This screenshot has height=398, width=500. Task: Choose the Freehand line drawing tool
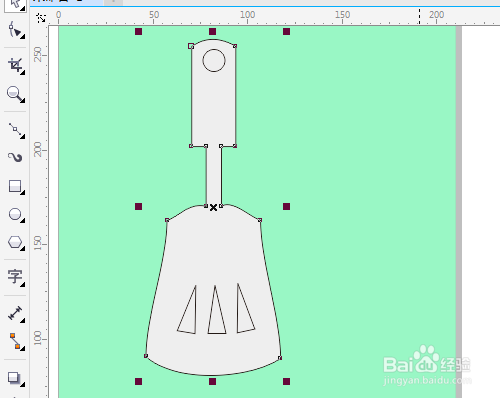click(x=16, y=130)
